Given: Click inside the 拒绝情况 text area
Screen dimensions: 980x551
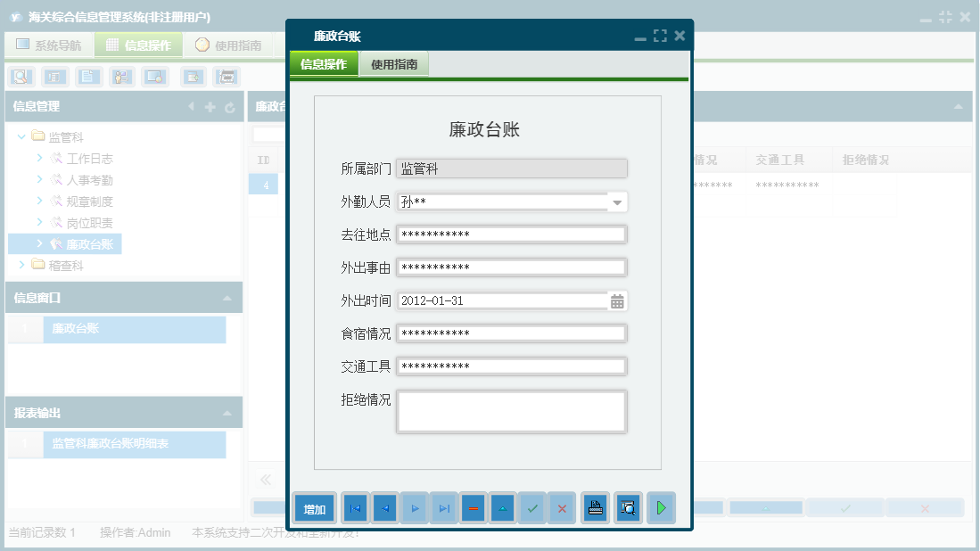Looking at the screenshot, I should click(511, 411).
